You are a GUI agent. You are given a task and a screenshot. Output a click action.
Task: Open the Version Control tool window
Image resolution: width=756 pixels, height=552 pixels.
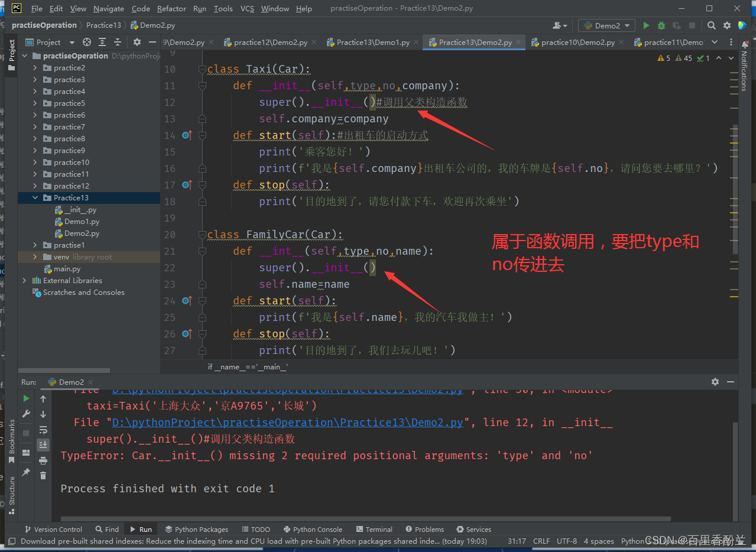pyautogui.click(x=53, y=529)
